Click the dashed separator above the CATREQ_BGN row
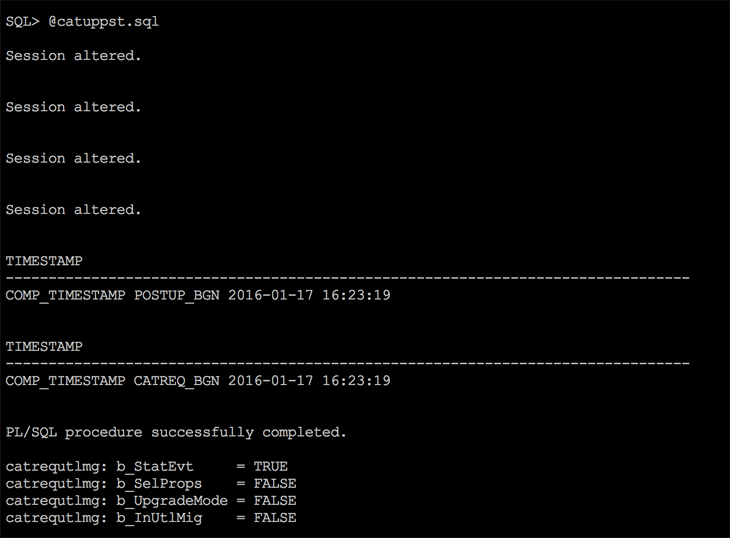730x538 pixels. tap(347, 361)
